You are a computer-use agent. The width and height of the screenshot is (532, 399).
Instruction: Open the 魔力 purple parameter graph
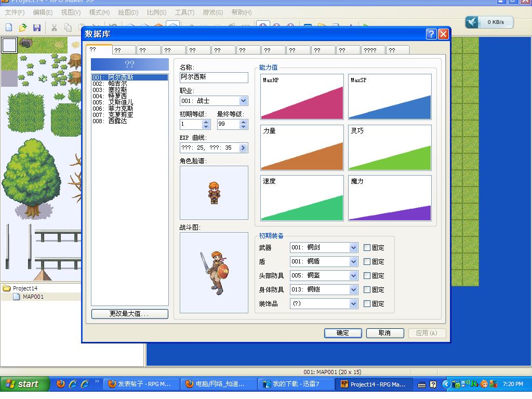tap(390, 198)
